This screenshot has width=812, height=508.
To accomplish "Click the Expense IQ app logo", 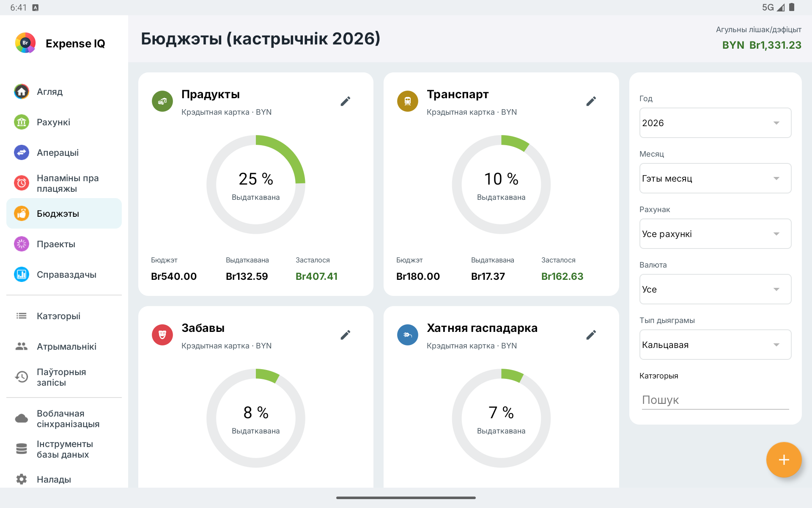I will coord(25,43).
